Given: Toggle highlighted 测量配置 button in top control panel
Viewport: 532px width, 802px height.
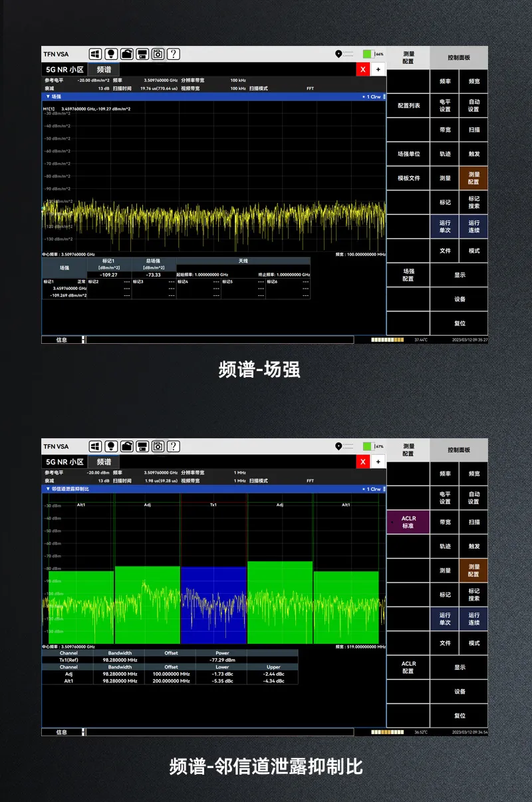Looking at the screenshot, I should (473, 178).
